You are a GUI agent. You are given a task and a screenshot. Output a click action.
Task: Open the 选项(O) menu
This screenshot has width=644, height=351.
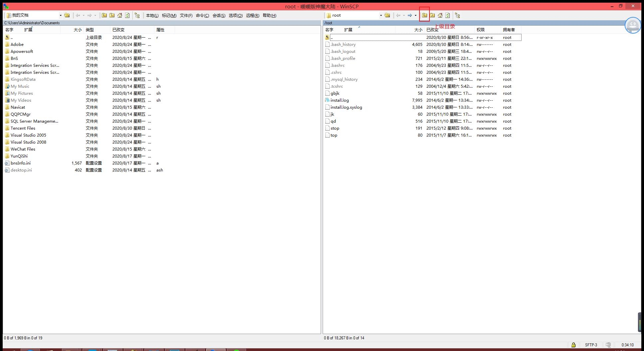point(236,16)
